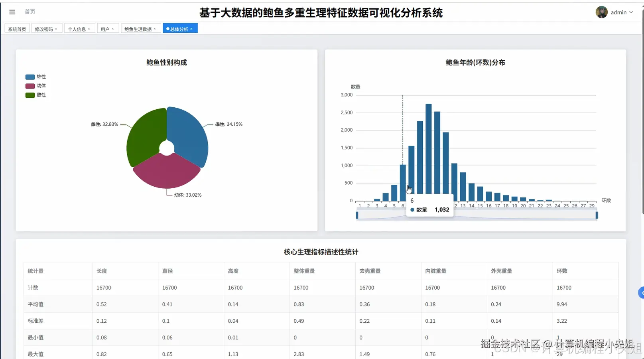The height and width of the screenshot is (359, 644).
Task: Click the maroon 幼体 pie slice
Action: pos(167,172)
